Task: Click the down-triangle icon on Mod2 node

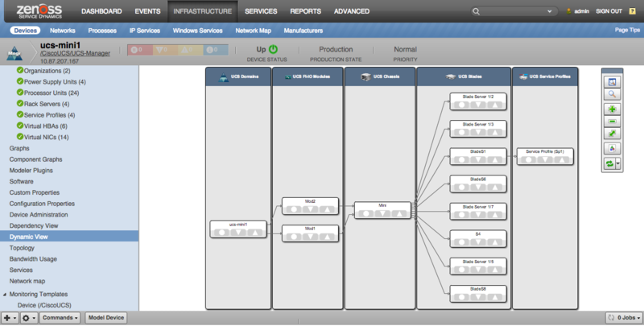Action: coord(311,209)
